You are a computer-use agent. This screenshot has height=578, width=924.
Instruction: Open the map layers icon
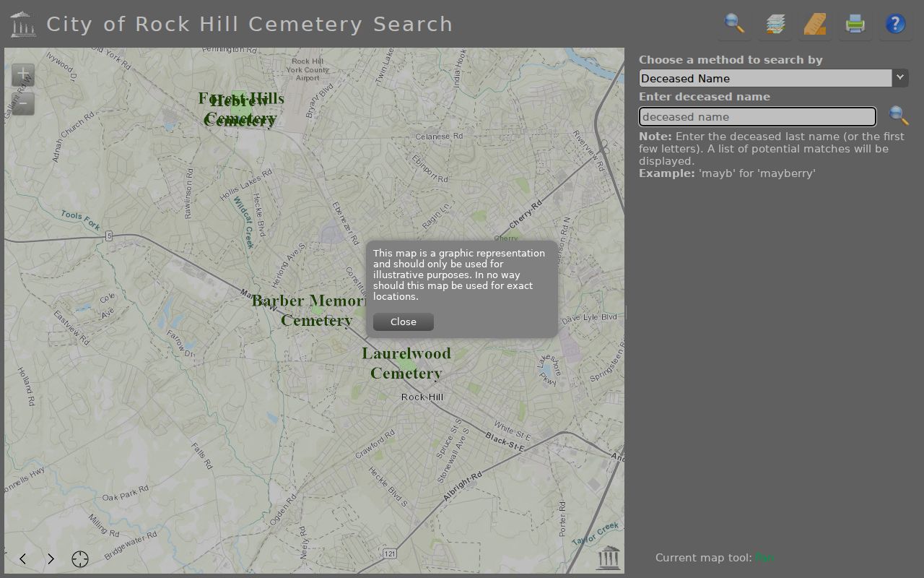(x=775, y=24)
